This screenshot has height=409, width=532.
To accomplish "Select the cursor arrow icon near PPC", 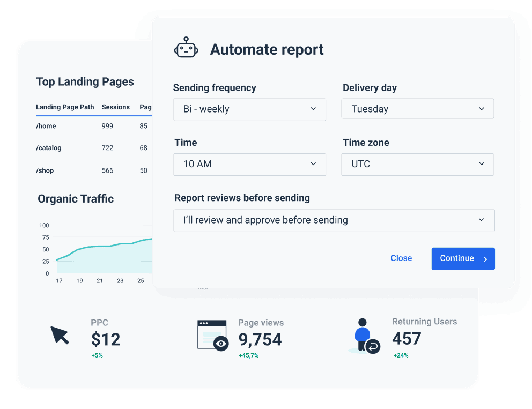I will (59, 335).
